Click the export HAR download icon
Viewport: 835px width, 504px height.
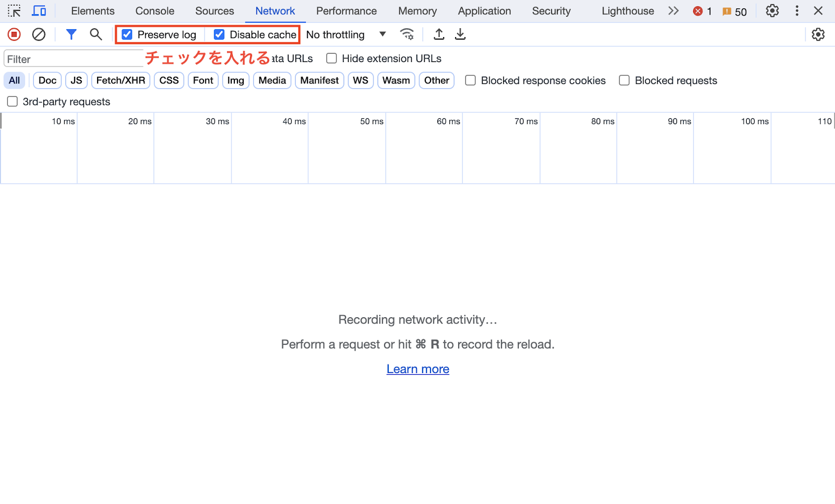pyautogui.click(x=460, y=34)
